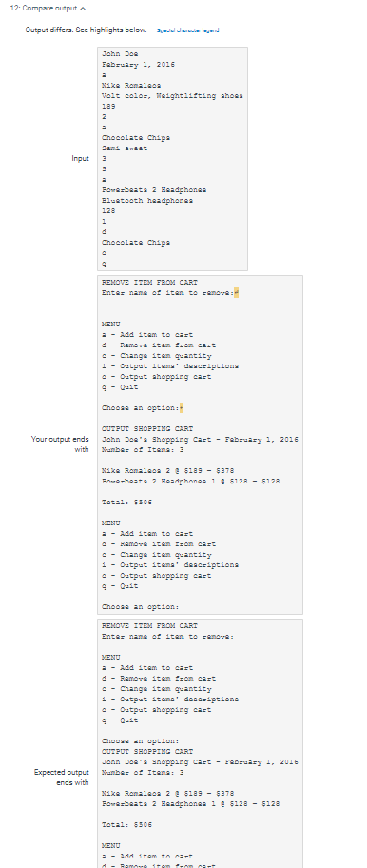This screenshot has height=868, width=367.
Task: Click 'Number of Items: 3' in your output
Action: [143, 450]
